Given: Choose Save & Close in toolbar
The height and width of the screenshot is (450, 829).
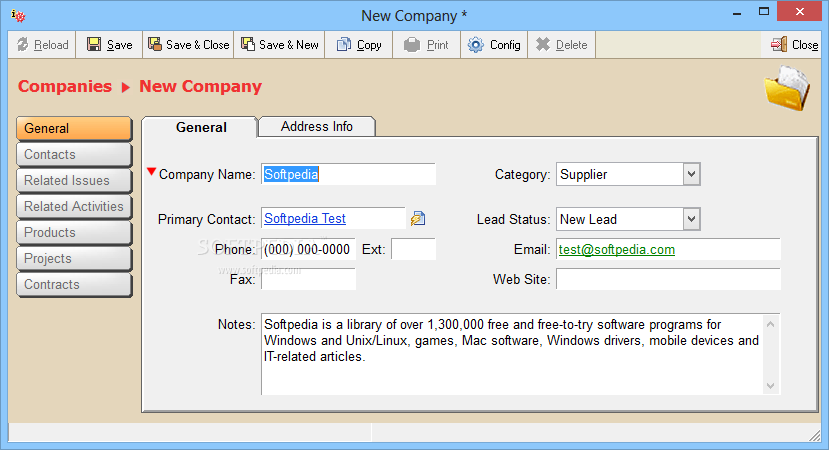Looking at the screenshot, I should coord(188,45).
